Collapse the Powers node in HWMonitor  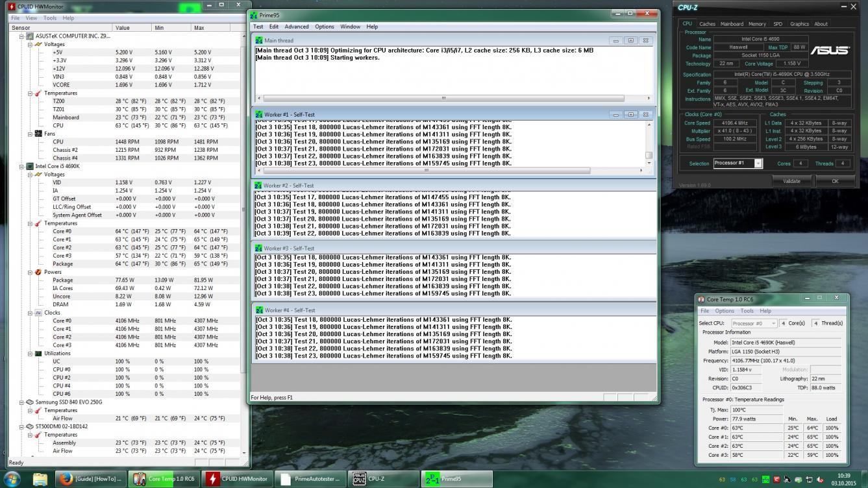pos(30,272)
